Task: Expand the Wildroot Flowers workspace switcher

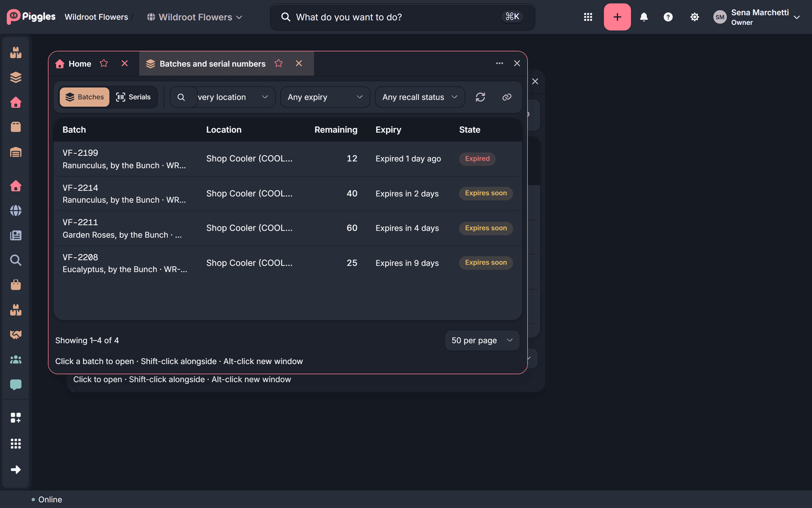Action: tap(195, 17)
